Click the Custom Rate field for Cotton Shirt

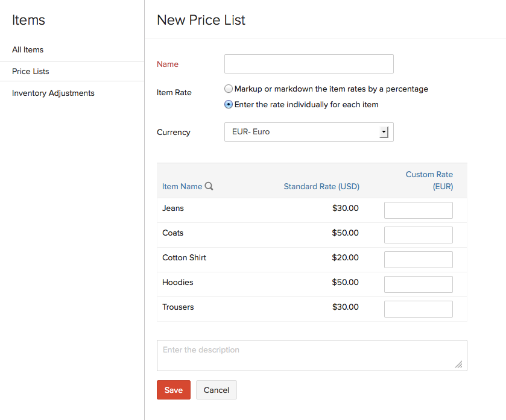point(418,259)
